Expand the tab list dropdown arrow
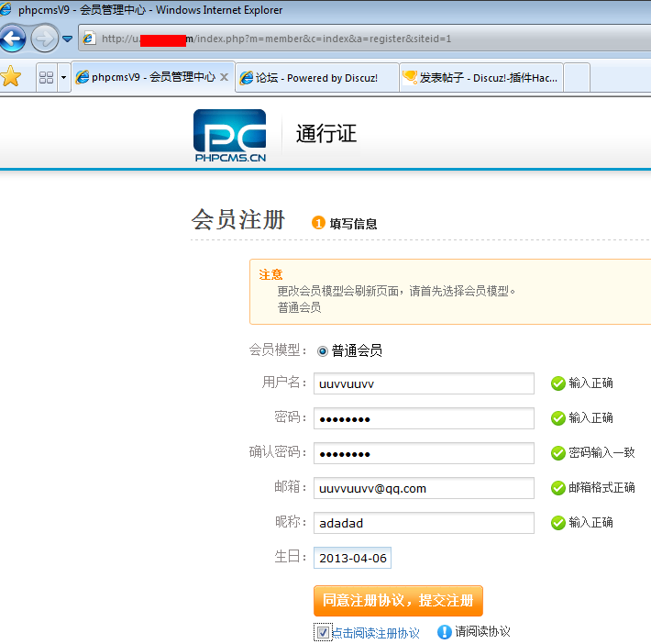651x644 pixels. [63, 77]
